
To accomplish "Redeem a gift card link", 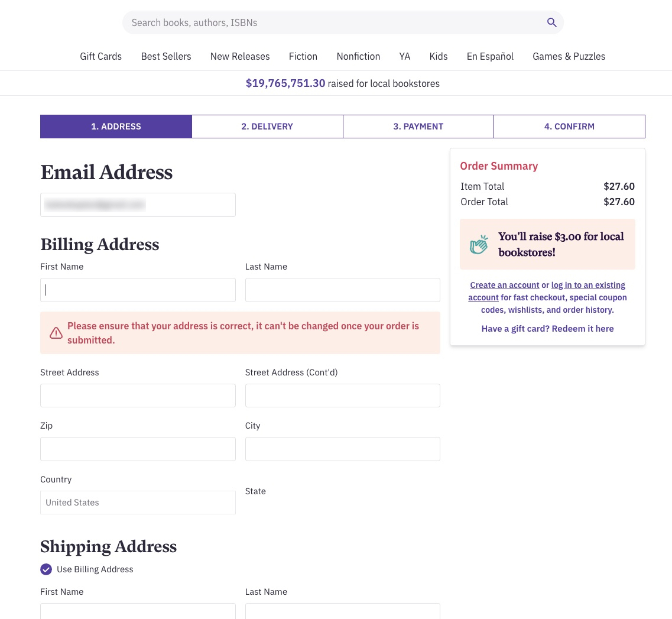I will coord(547,329).
